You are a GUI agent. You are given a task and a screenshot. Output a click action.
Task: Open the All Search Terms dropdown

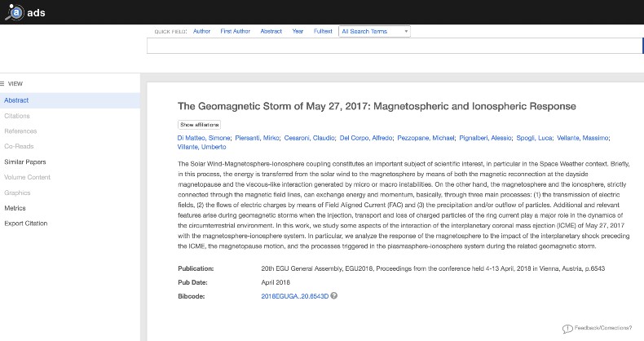[374, 32]
